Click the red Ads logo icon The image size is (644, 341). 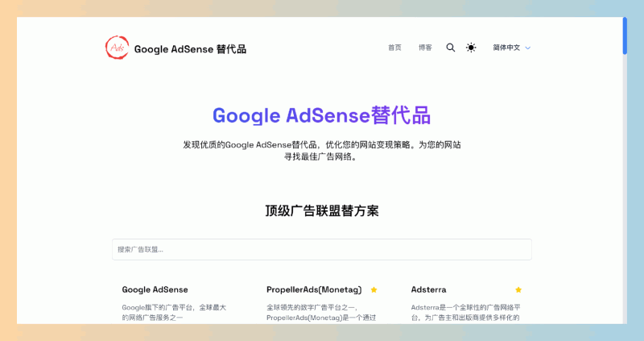click(x=117, y=48)
